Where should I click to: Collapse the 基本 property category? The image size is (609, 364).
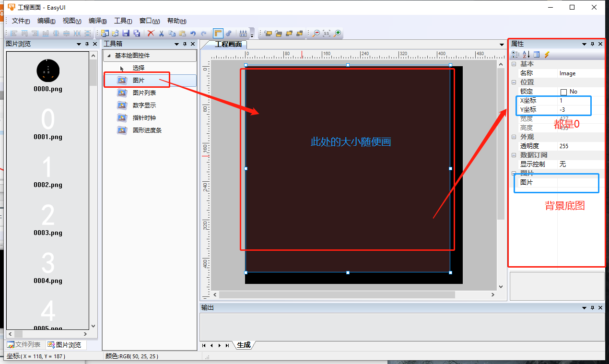[514, 64]
